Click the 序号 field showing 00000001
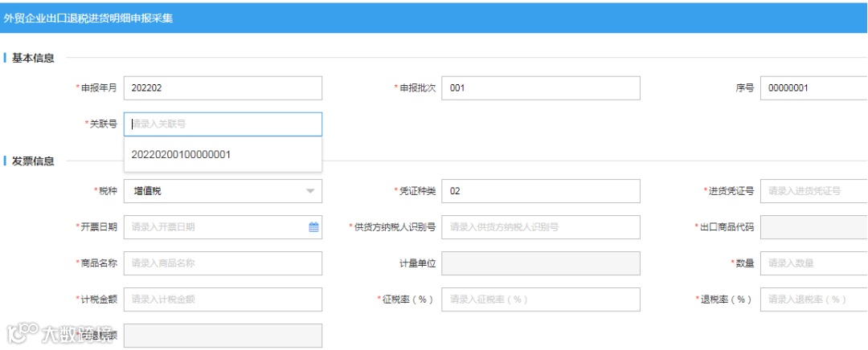This screenshot has height=350, width=868. click(814, 88)
